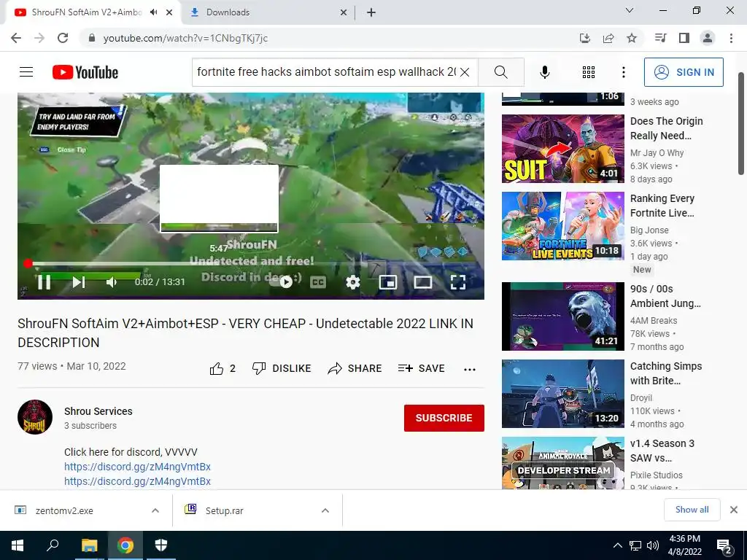Image resolution: width=747 pixels, height=560 pixels.
Task: Click the red SUBSCRIBE button
Action: point(444,418)
